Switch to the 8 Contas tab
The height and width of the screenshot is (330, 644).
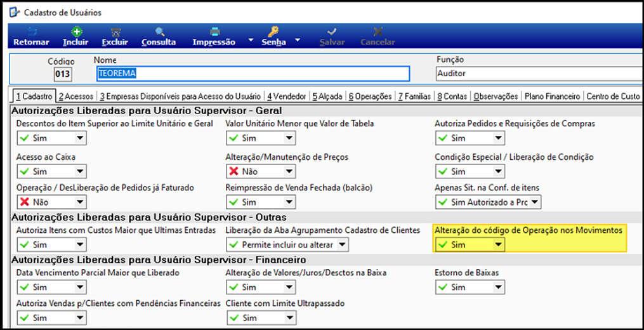[452, 96]
